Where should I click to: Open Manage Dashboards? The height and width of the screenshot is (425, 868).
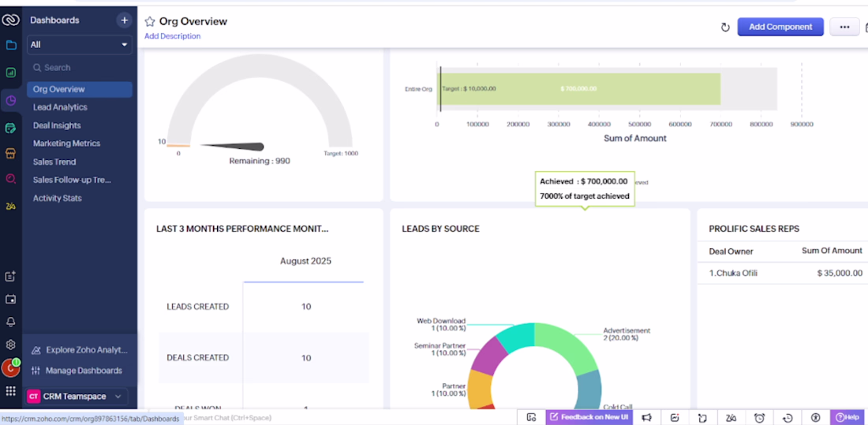pyautogui.click(x=77, y=371)
